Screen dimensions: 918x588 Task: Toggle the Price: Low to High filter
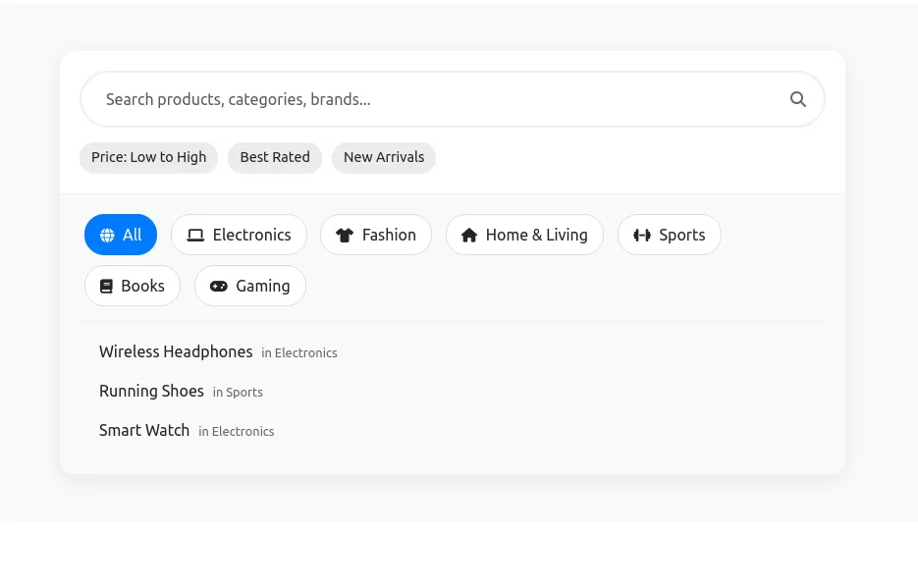(x=149, y=157)
